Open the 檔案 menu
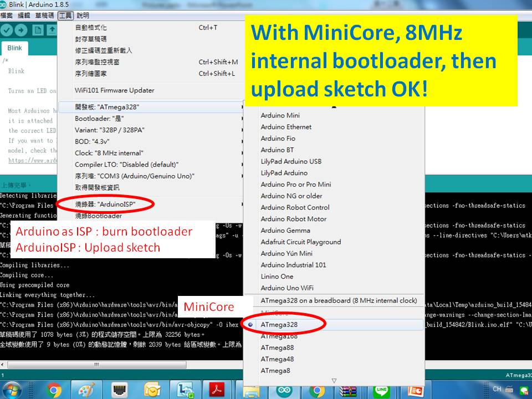The height and width of the screenshot is (399, 532). point(7,16)
